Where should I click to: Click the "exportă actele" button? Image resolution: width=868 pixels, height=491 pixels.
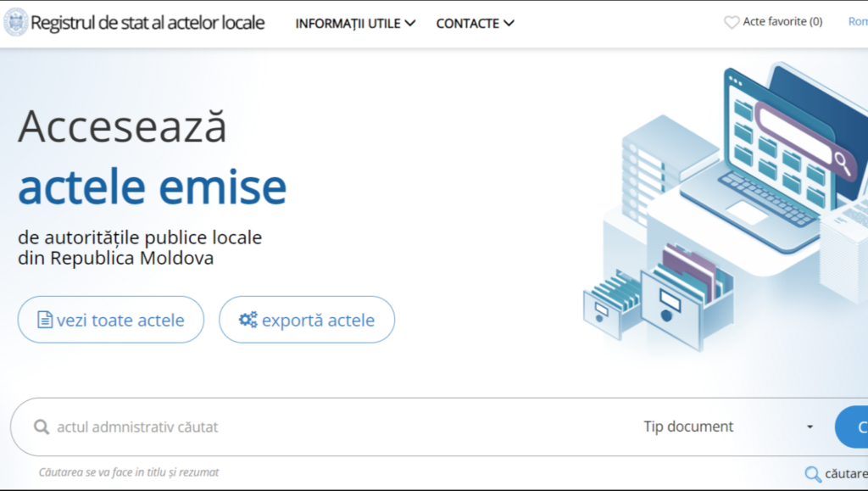pyautogui.click(x=307, y=320)
